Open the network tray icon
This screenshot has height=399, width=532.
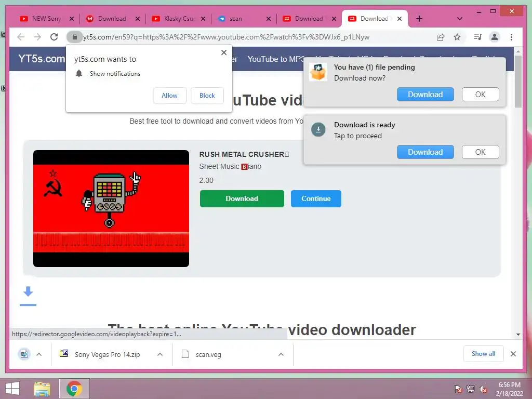pyautogui.click(x=471, y=389)
